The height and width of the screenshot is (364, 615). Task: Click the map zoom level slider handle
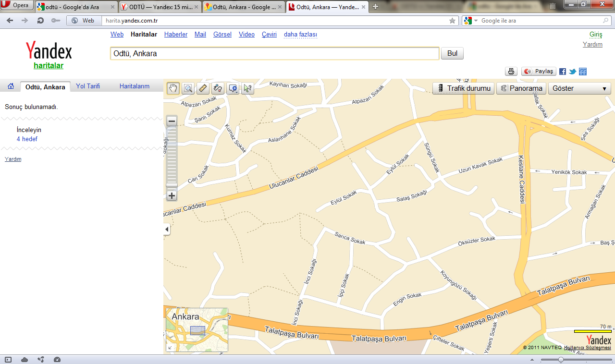[172, 185]
